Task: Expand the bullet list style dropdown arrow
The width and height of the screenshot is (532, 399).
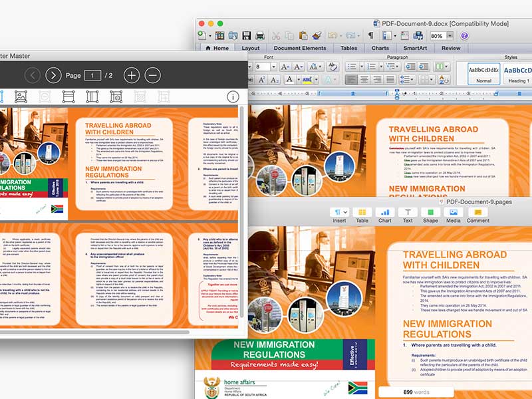Action: 362,66
